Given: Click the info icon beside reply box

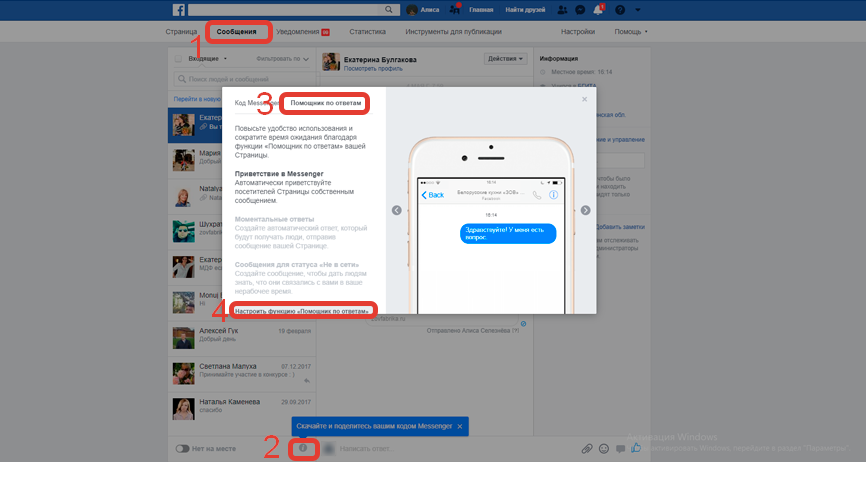Looking at the screenshot, I should 303,448.
